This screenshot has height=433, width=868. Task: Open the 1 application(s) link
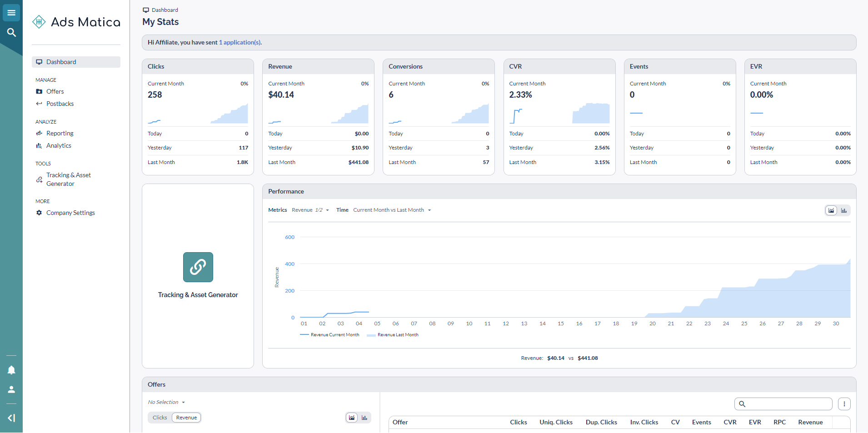(x=240, y=42)
